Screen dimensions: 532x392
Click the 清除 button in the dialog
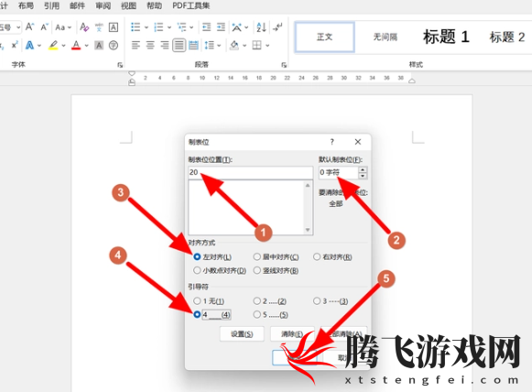click(292, 334)
